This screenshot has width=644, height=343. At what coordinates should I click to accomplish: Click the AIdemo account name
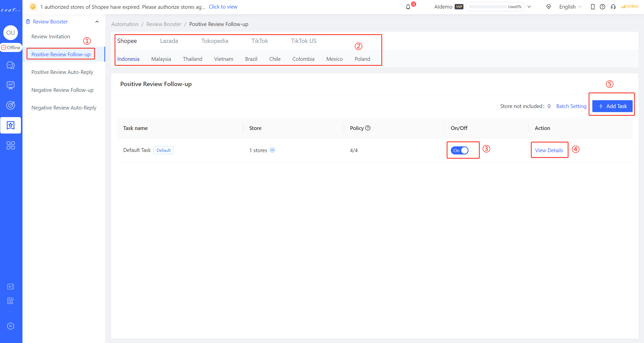coord(443,7)
